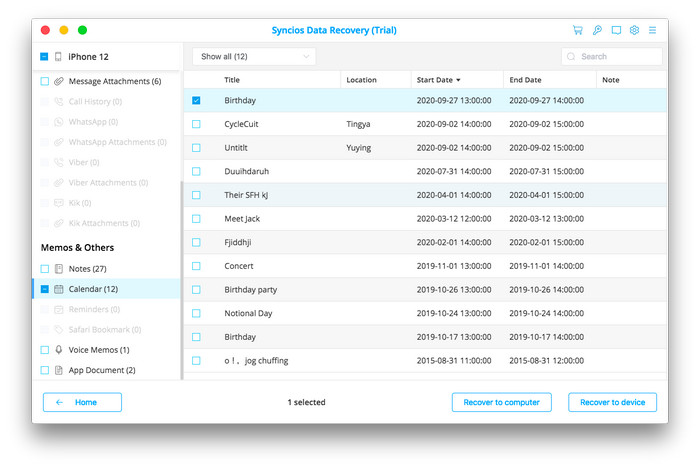
Task: Click the Reminders list icon
Action: tap(58, 309)
